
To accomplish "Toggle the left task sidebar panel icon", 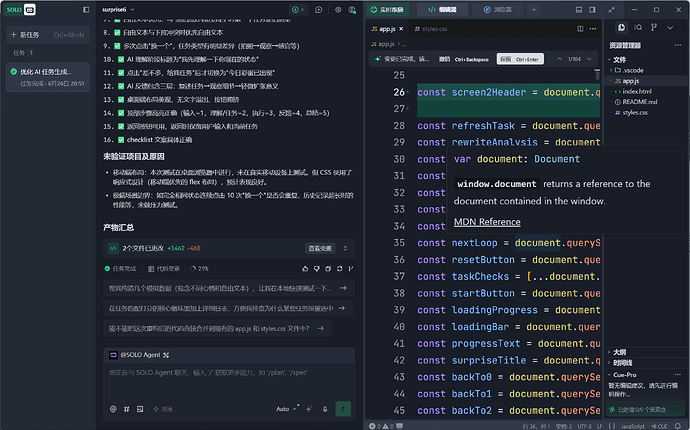I will pos(86,9).
